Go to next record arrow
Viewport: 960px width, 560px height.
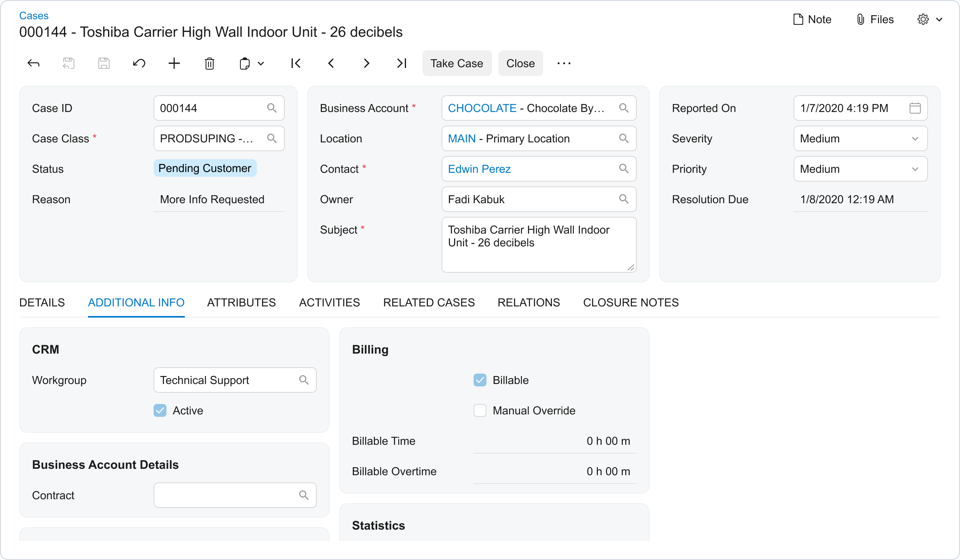[x=366, y=63]
